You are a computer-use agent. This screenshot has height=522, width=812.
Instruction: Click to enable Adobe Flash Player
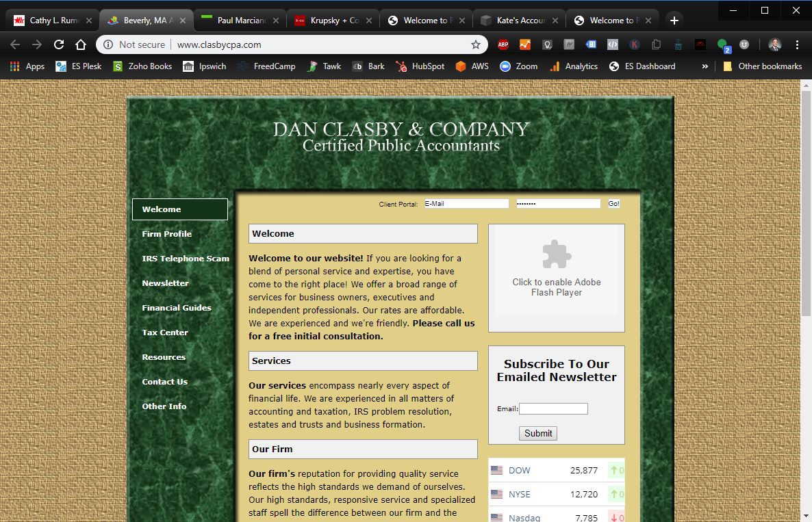[557, 270]
